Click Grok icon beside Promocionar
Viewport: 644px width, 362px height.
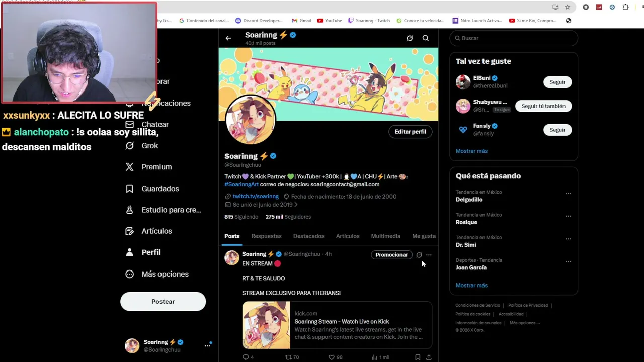coord(419,255)
